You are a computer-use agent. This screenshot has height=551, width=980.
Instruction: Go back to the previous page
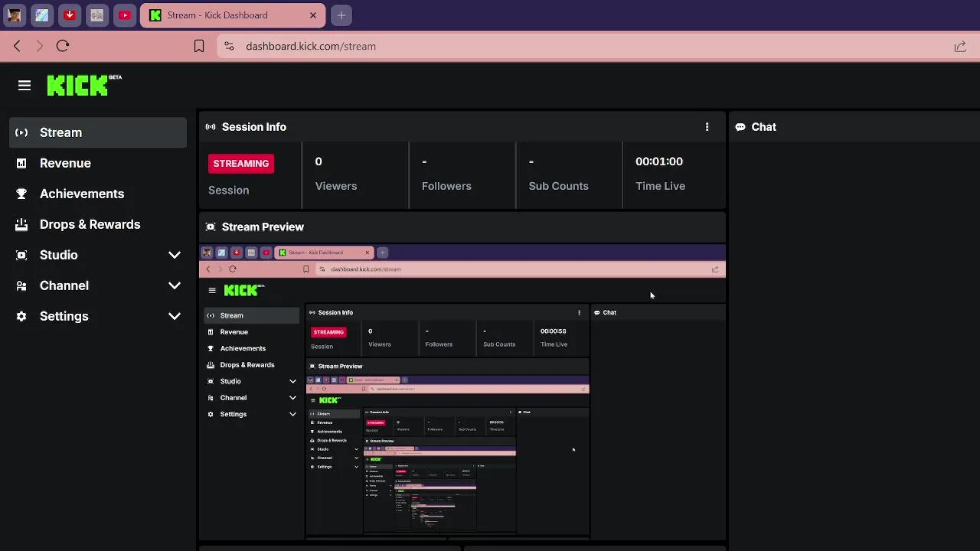pos(17,46)
